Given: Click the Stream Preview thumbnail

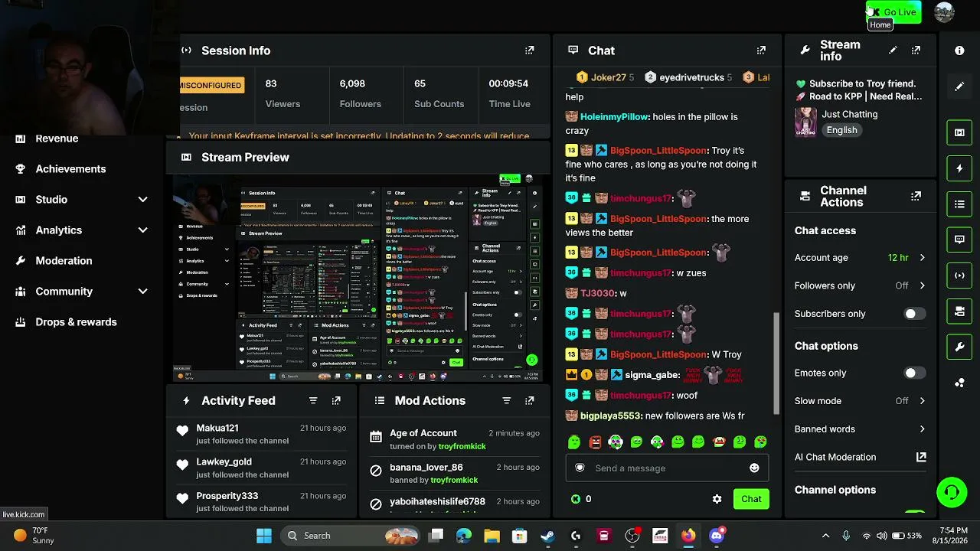Looking at the screenshot, I should tap(357, 279).
